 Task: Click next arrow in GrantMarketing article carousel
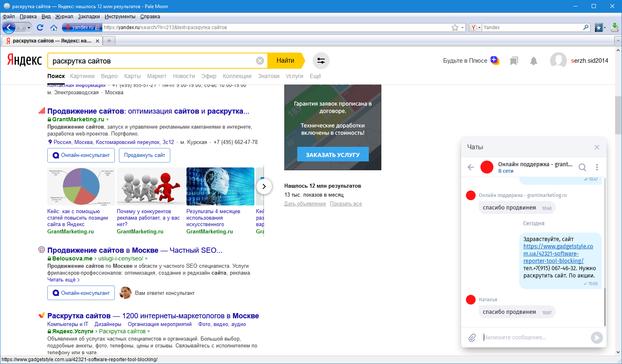tap(264, 186)
